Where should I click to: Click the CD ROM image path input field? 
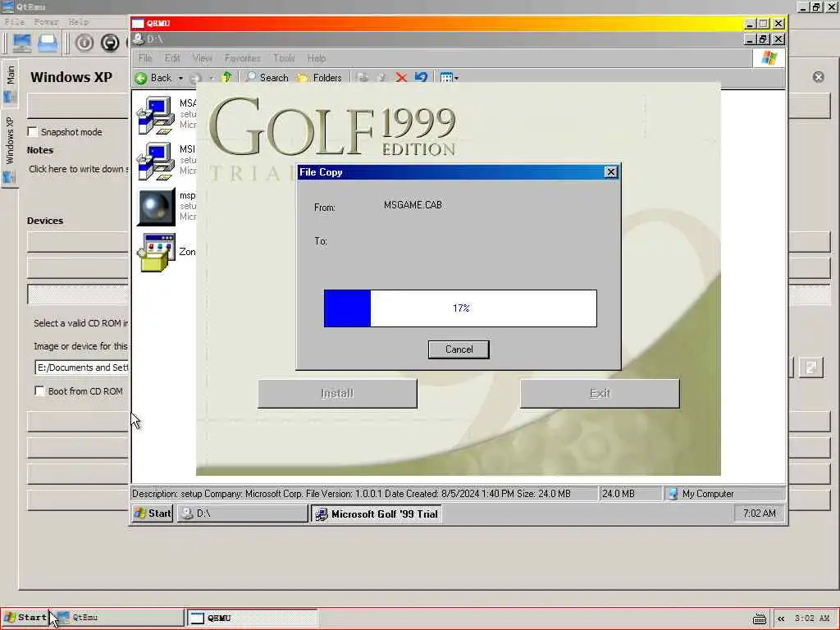click(x=81, y=367)
